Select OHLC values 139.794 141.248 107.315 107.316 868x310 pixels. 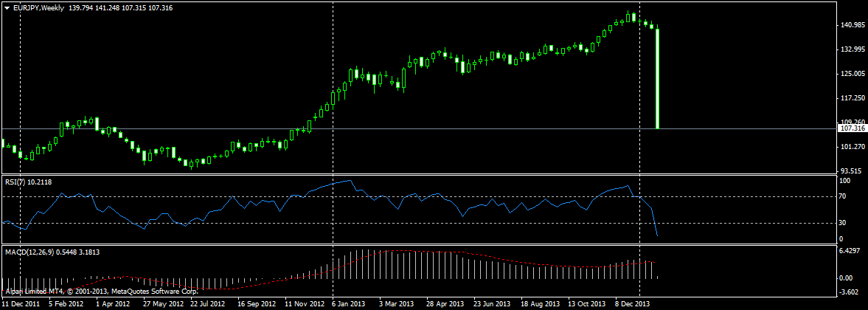point(121,7)
